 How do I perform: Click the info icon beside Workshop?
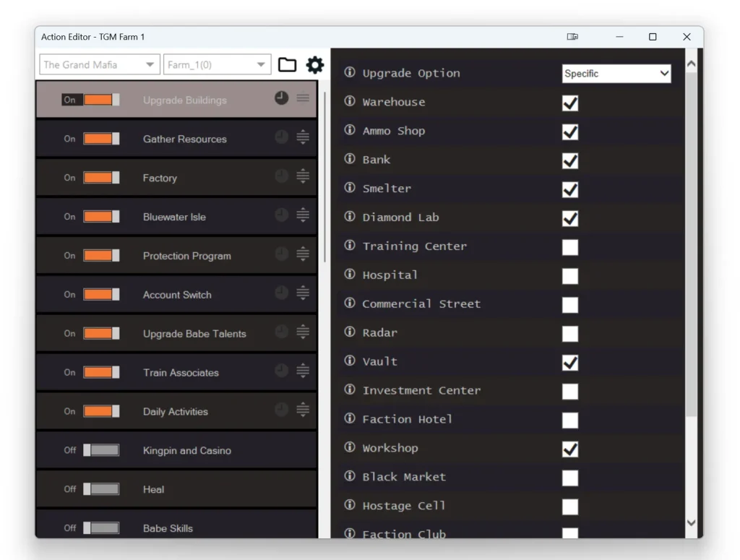350,447
